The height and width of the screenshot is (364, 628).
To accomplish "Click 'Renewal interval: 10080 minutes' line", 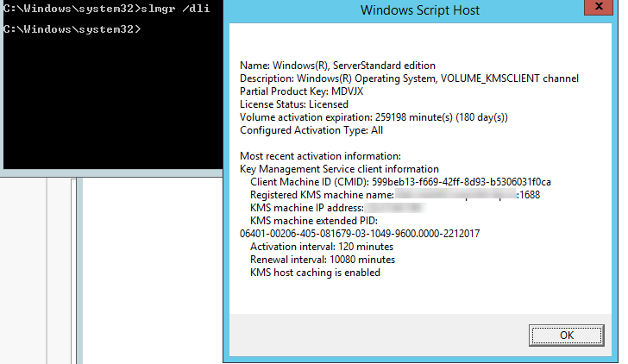I will (323, 260).
